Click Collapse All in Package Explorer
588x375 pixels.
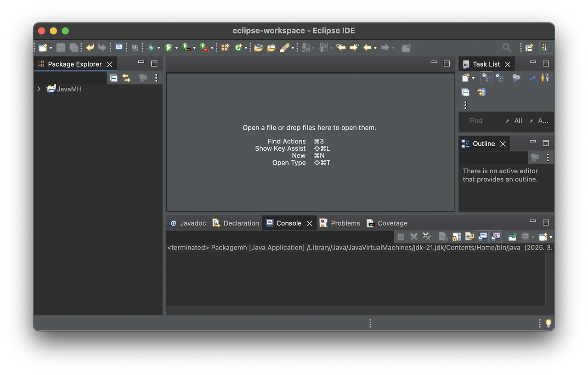pyautogui.click(x=113, y=78)
